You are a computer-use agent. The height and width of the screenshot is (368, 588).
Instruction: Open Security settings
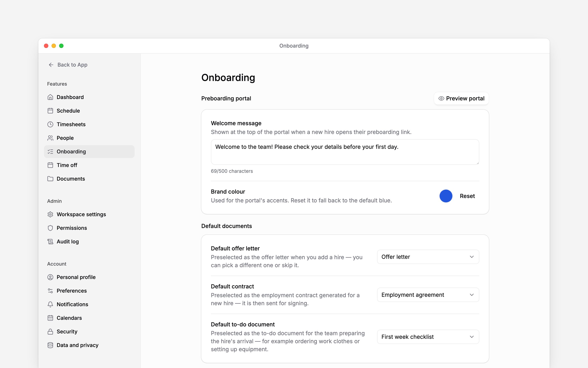89,332
